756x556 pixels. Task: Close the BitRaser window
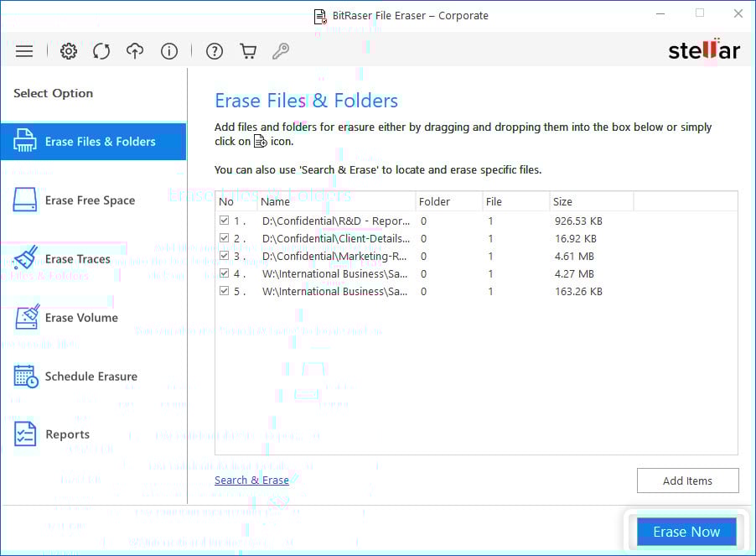[738, 13]
